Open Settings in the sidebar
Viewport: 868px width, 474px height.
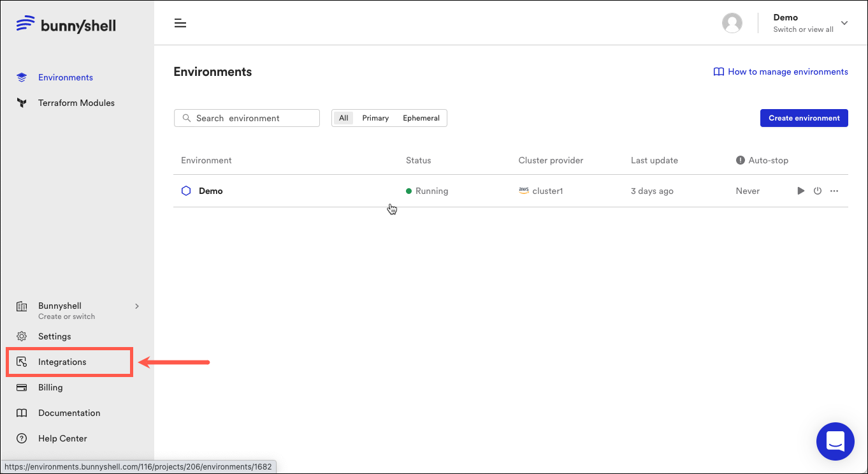[55, 336]
